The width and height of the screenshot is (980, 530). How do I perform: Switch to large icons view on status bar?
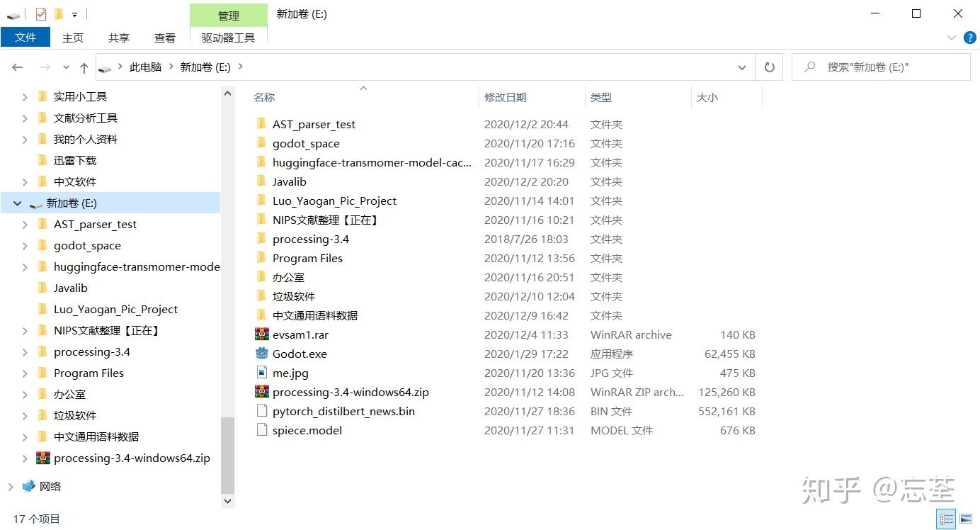coord(966,519)
